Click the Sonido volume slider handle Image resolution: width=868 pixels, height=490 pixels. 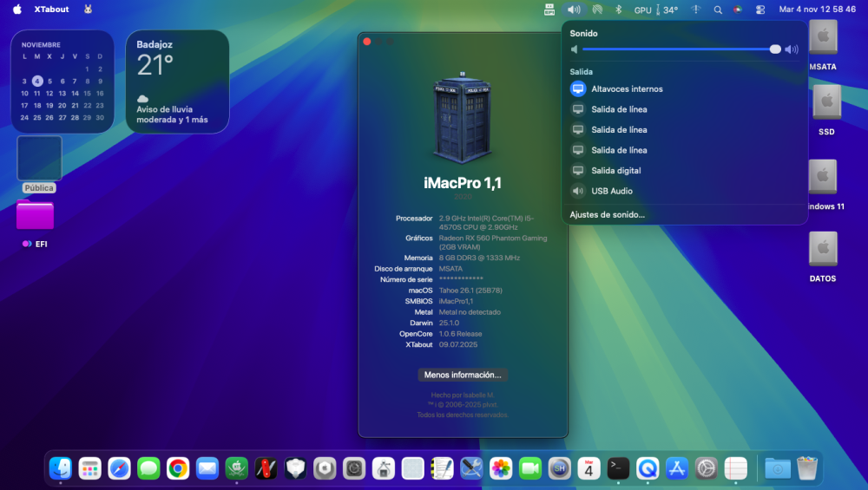click(x=775, y=49)
